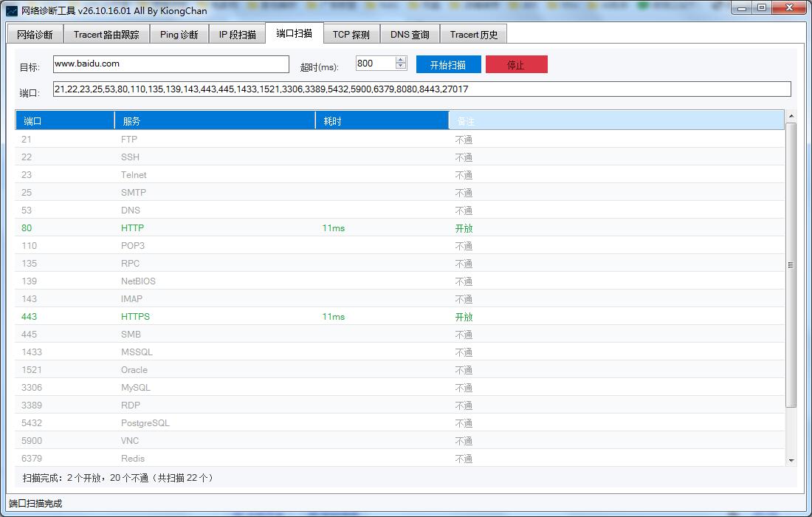Switch to the 网络诊断 tab
The height and width of the screenshot is (517, 812).
(35, 34)
